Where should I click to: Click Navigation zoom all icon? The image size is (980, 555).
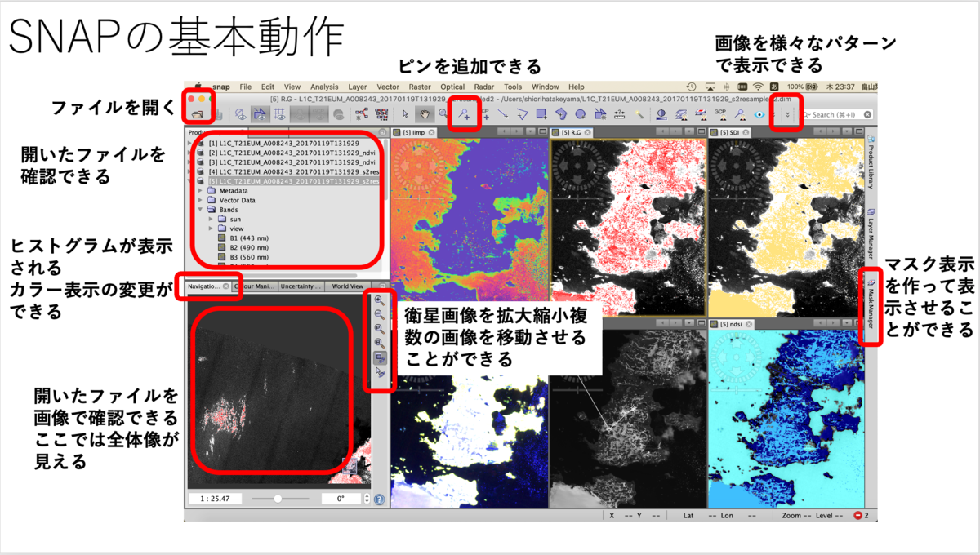[x=379, y=344]
